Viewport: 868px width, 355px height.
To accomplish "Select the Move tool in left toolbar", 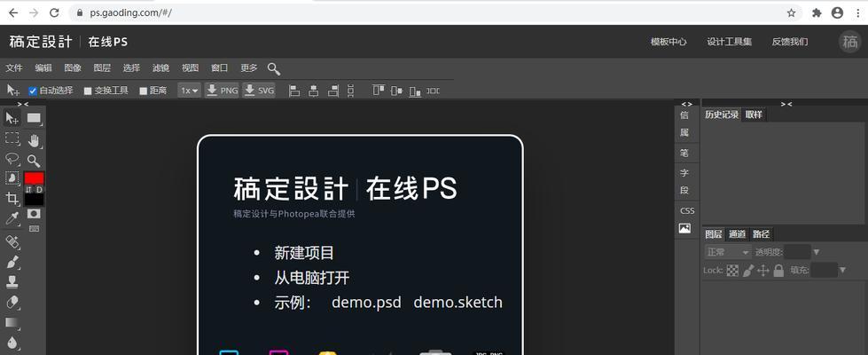I will tap(12, 118).
